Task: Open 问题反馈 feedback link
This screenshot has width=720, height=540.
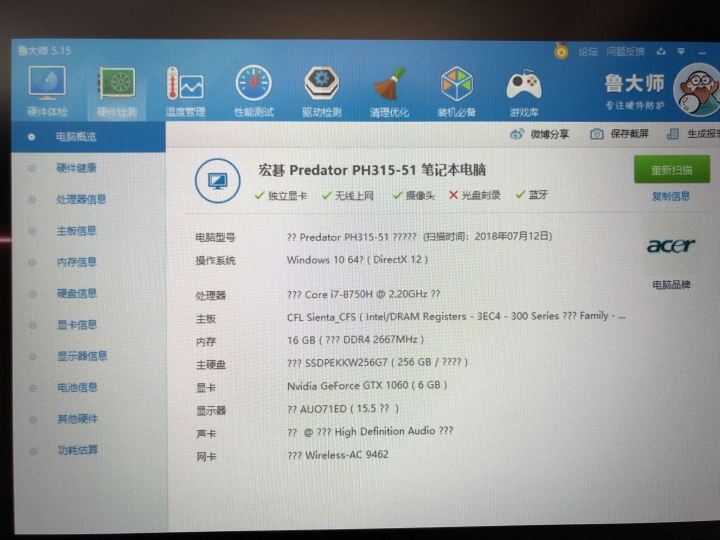Action: 625,51
